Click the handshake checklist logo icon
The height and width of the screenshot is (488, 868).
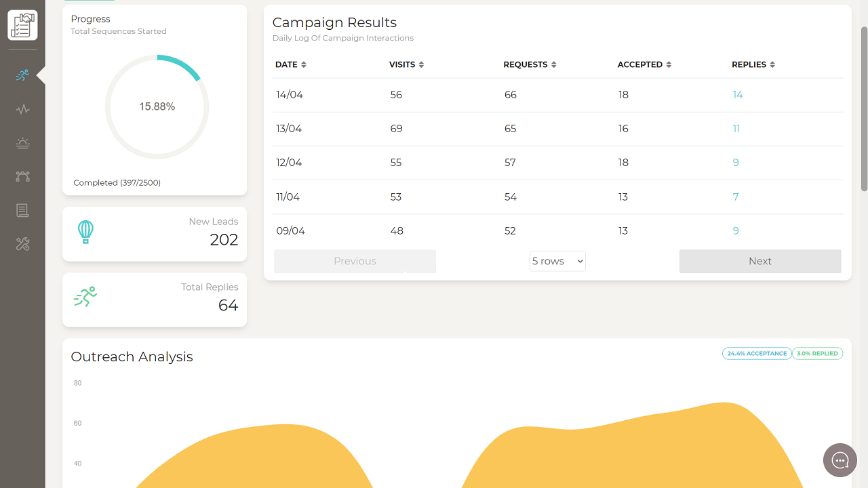click(22, 26)
